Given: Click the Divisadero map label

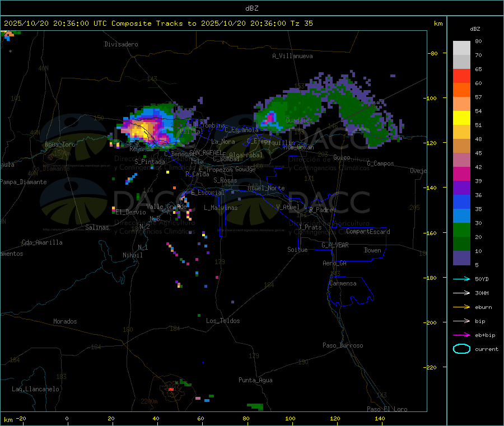Looking at the screenshot, I should 121,44.
